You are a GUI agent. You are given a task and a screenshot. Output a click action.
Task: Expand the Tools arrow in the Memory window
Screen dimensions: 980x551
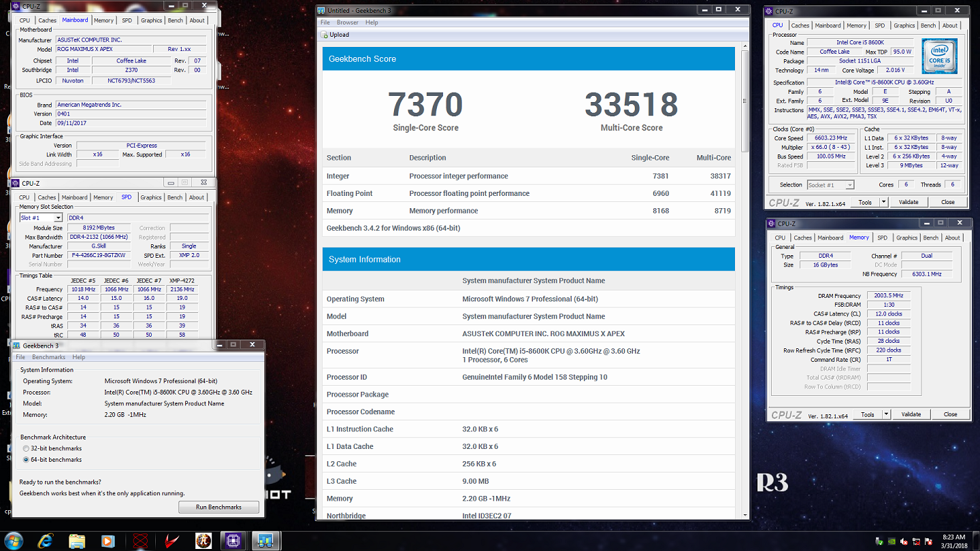point(886,414)
